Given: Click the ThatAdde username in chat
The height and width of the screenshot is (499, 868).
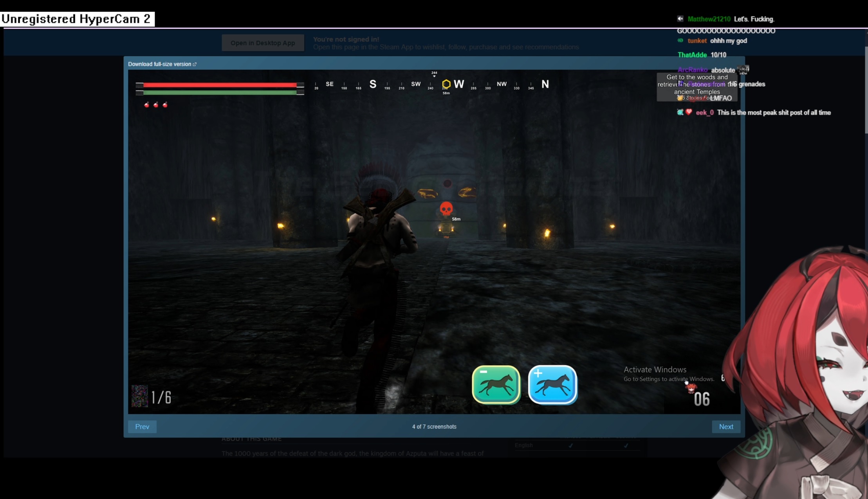Looking at the screenshot, I should 692,55.
